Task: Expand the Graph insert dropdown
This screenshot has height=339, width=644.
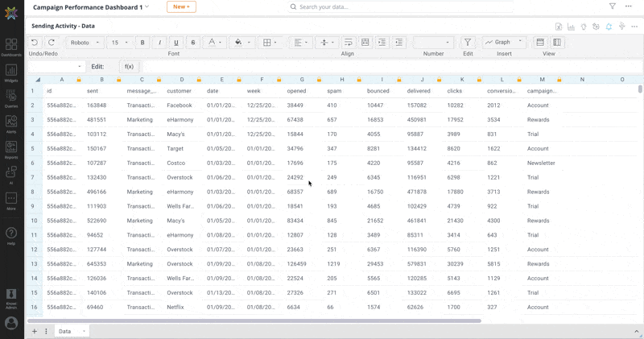Action: pyautogui.click(x=504, y=43)
